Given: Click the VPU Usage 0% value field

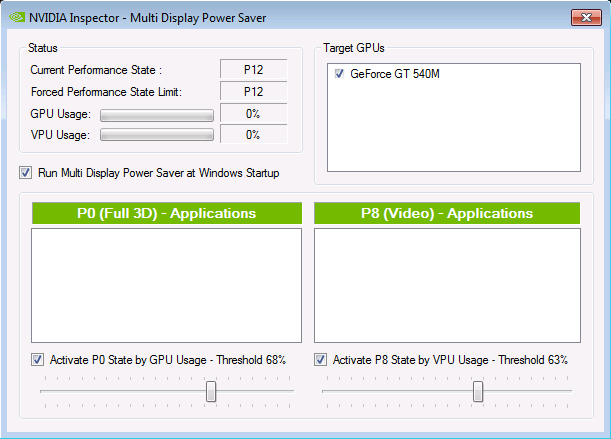Looking at the screenshot, I should [254, 134].
